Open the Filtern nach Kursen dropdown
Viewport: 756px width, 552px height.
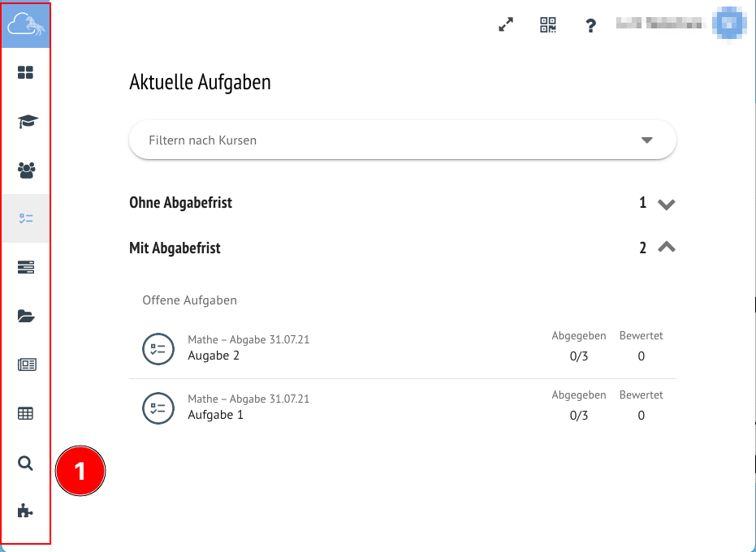tap(402, 140)
